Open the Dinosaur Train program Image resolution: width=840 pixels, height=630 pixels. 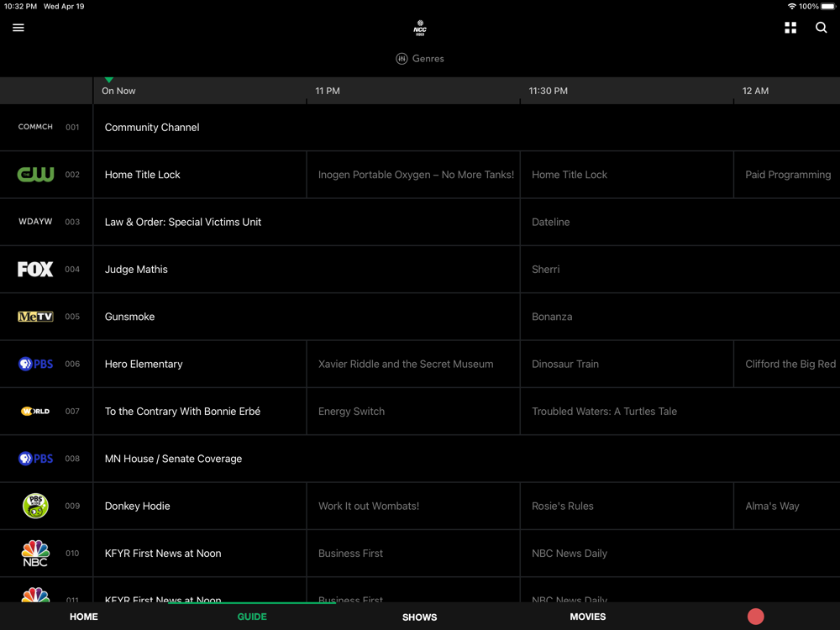(x=627, y=365)
